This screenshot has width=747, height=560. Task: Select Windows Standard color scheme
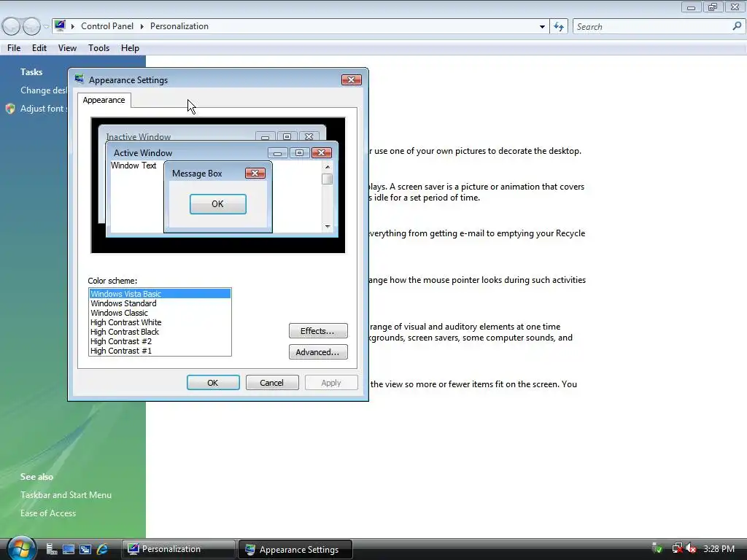[x=160, y=303]
